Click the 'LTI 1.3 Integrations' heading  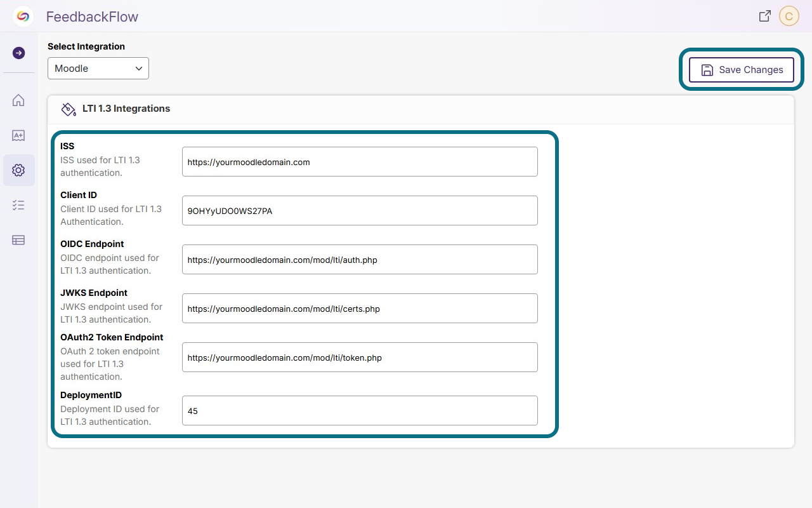pyautogui.click(x=126, y=109)
